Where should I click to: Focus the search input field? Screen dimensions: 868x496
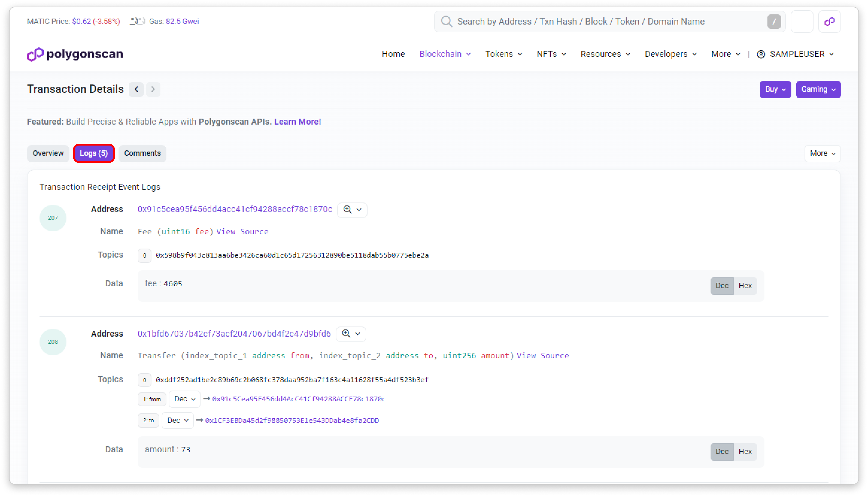(609, 22)
